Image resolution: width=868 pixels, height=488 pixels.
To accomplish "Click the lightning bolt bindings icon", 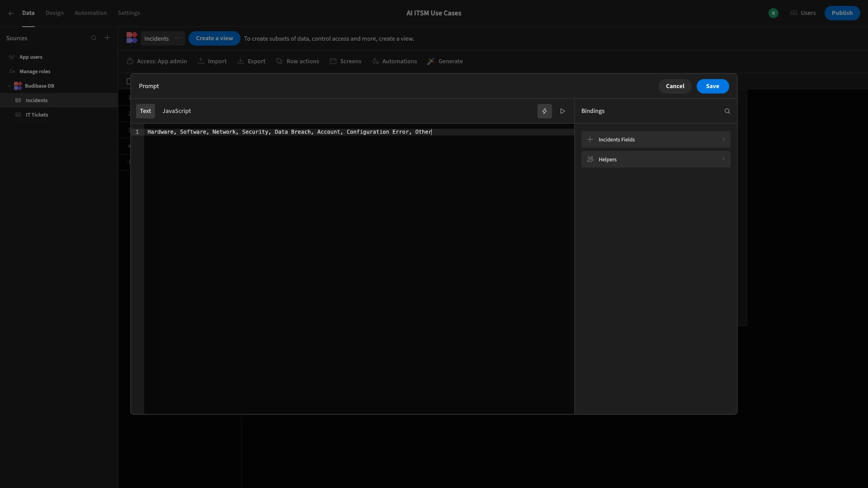I will click(x=544, y=111).
